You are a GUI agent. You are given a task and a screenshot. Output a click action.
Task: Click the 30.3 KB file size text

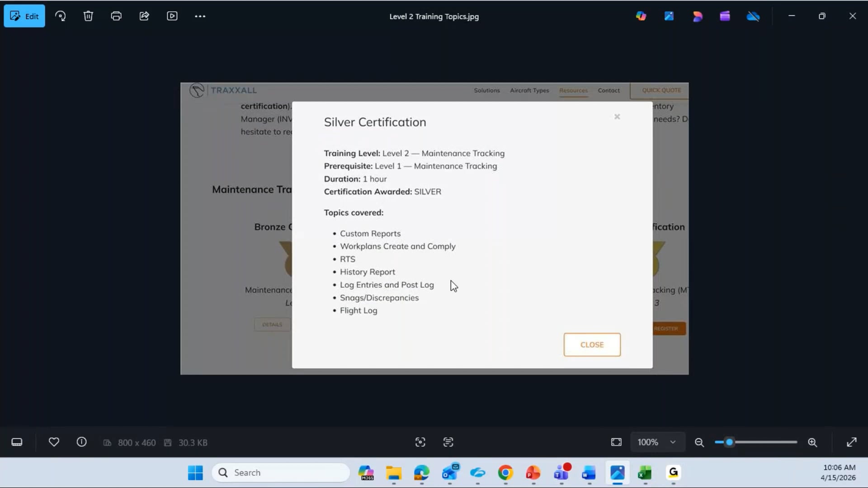pyautogui.click(x=193, y=443)
